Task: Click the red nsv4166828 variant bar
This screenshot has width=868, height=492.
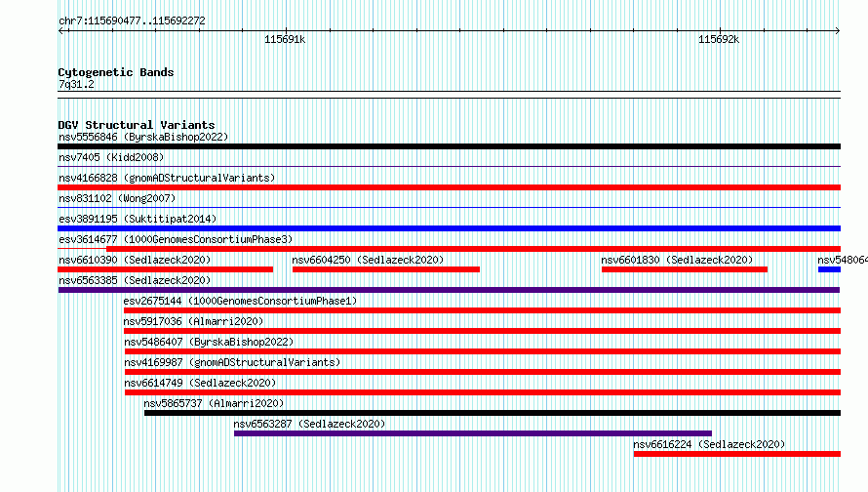Action: coord(449,187)
